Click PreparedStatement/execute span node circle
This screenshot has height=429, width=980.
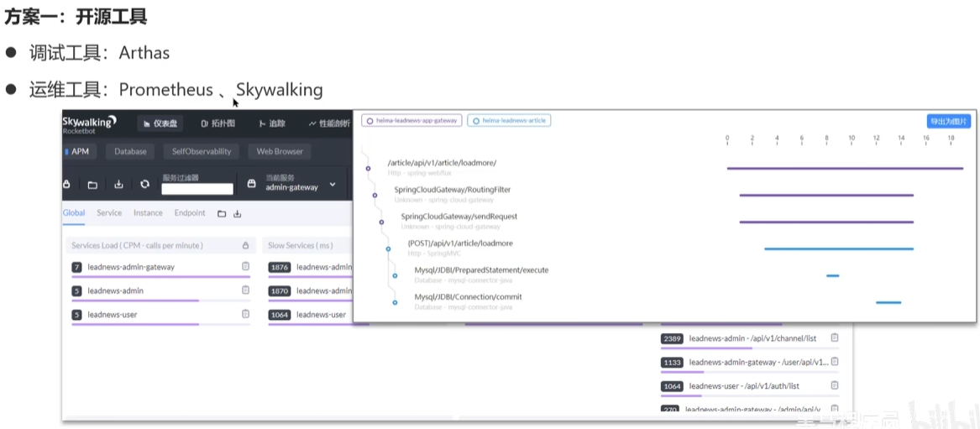[395, 275]
